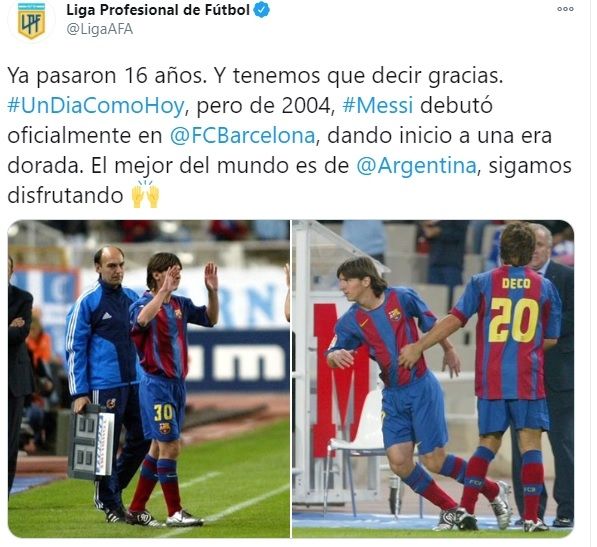Open the Liga Profesional profile avatar logo
This screenshot has width=597, height=547.
pyautogui.click(x=32, y=21)
